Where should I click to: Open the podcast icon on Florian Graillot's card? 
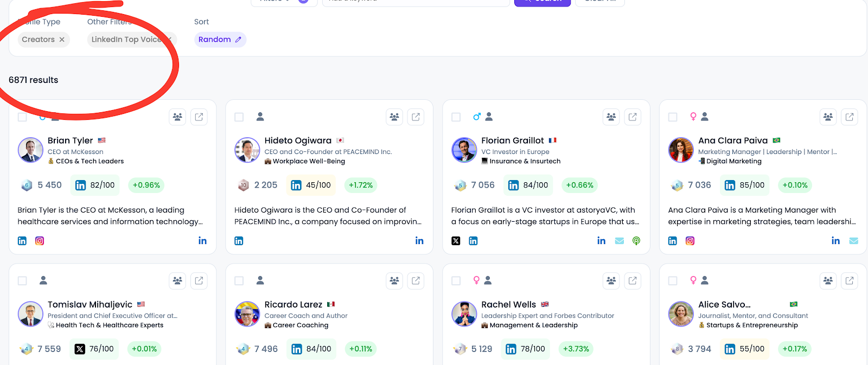pos(636,241)
